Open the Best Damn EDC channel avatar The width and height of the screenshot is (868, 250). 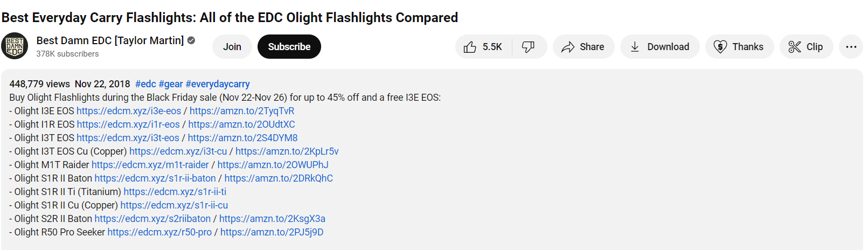click(x=15, y=46)
